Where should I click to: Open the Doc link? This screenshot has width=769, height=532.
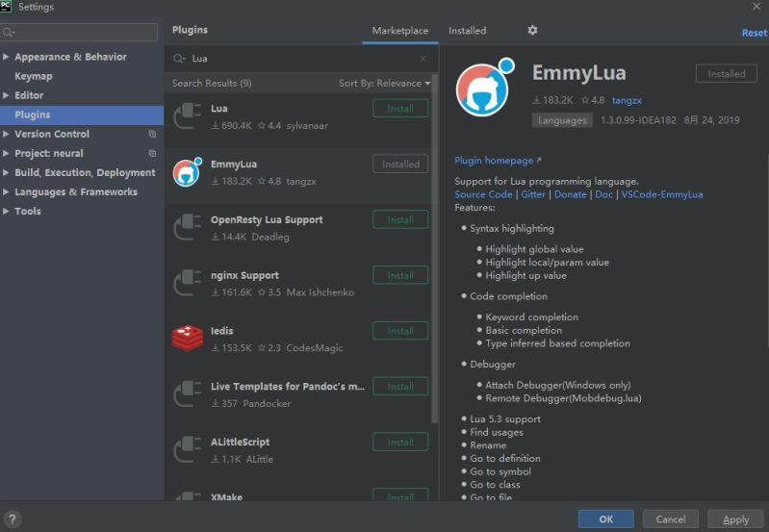[603, 194]
